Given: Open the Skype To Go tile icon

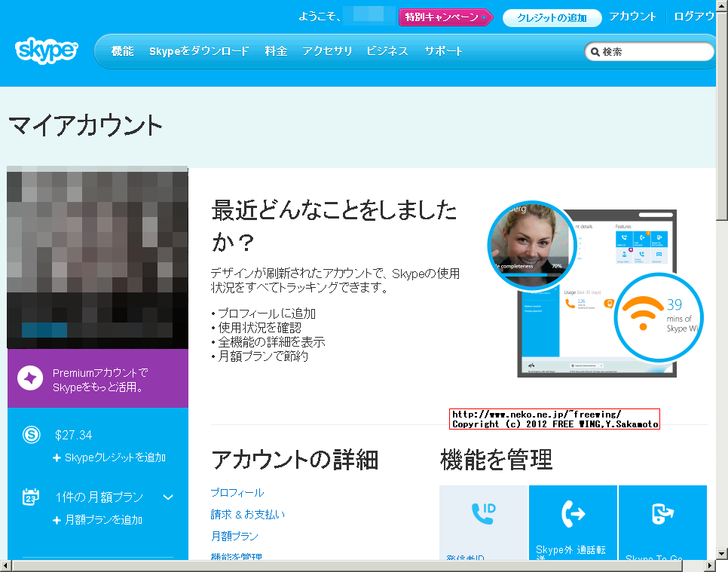Looking at the screenshot, I should pos(662,513).
